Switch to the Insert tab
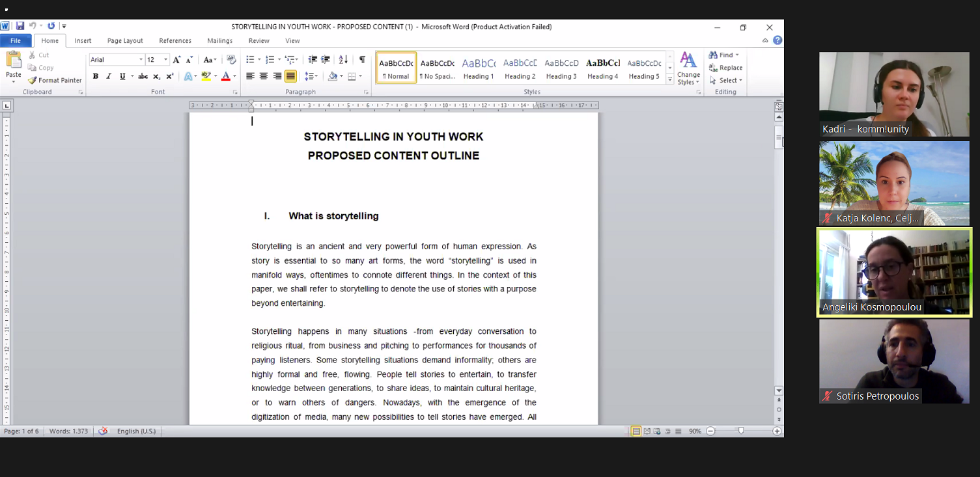The width and height of the screenshot is (980, 477). pyautogui.click(x=83, y=40)
